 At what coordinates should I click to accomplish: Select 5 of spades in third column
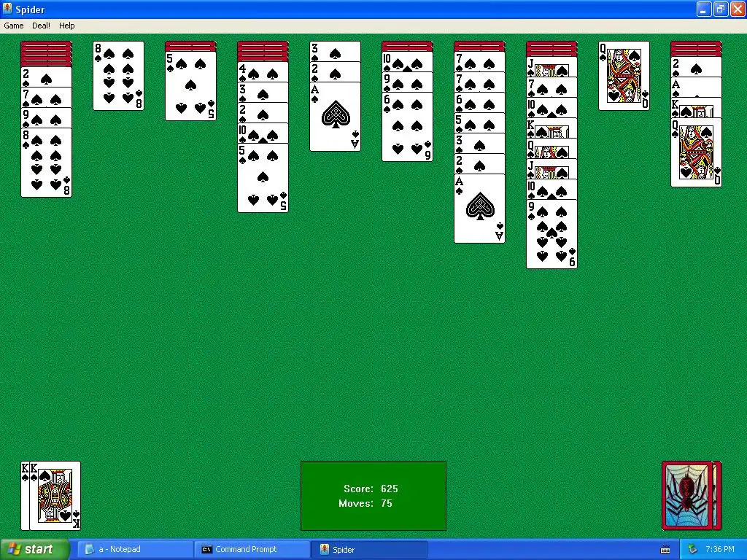click(190, 86)
